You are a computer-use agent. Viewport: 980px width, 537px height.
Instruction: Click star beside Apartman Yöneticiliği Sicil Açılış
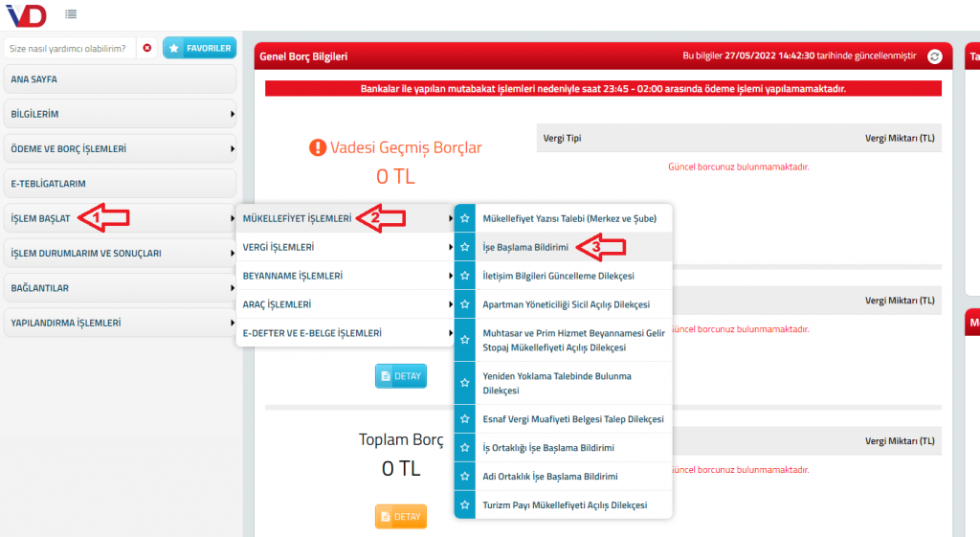(x=465, y=304)
